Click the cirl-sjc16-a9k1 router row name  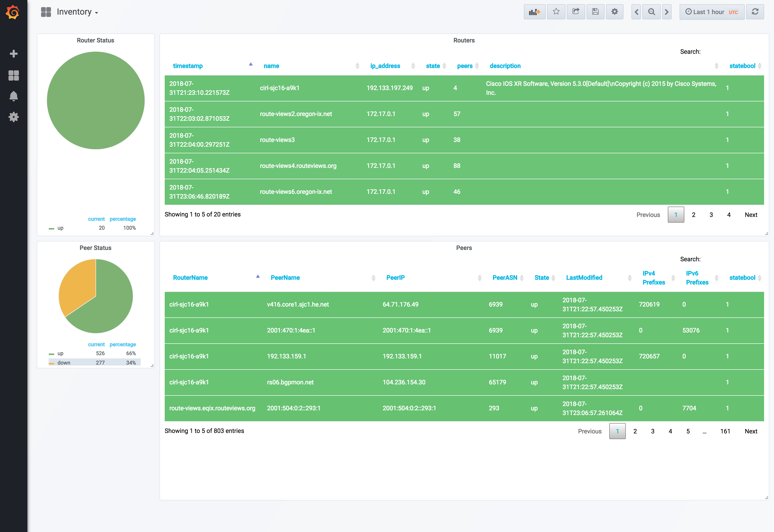point(279,88)
